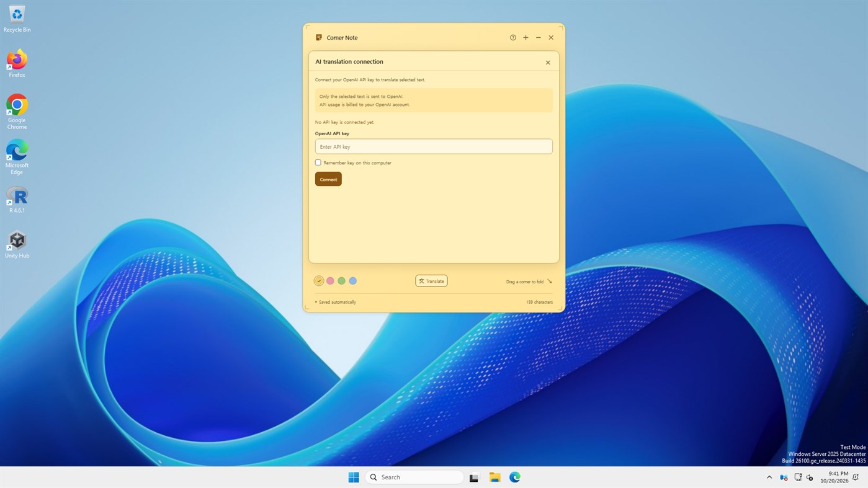This screenshot has height=488, width=868.
Task: Close the Corner Note window
Action: click(551, 38)
